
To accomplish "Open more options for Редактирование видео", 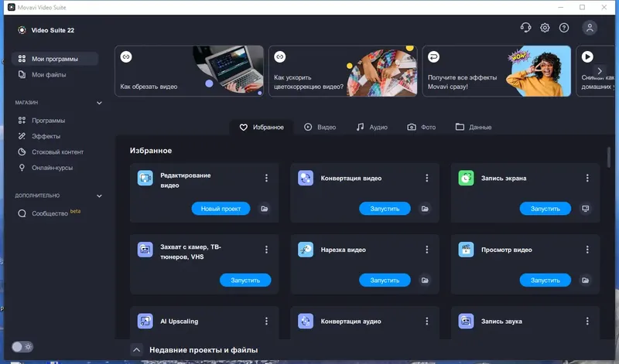I will point(266,179).
